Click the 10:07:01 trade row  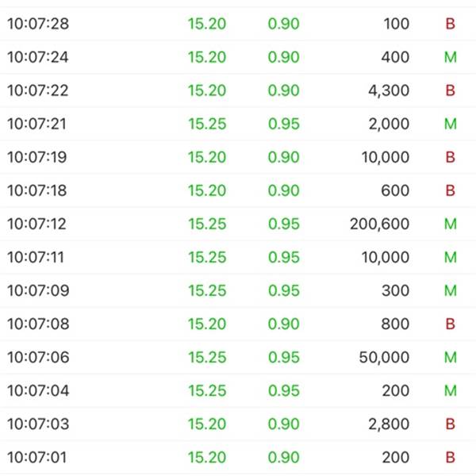[238, 458]
